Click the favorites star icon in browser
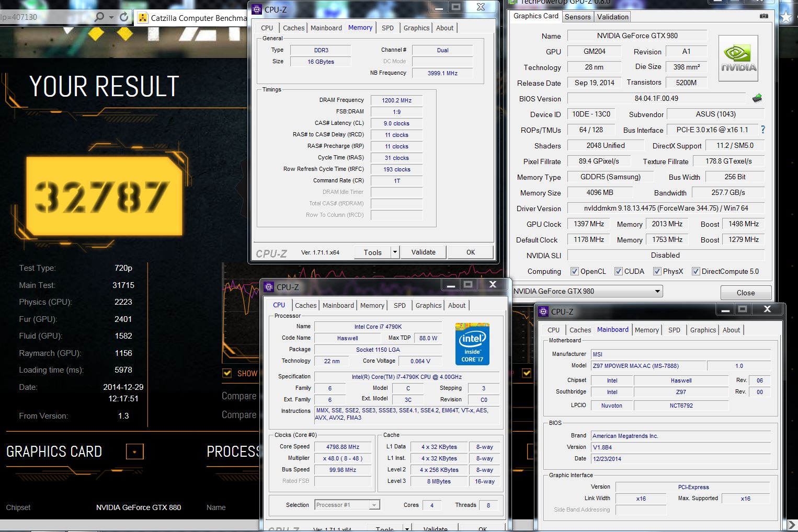798x532 pixels. tap(786, 17)
